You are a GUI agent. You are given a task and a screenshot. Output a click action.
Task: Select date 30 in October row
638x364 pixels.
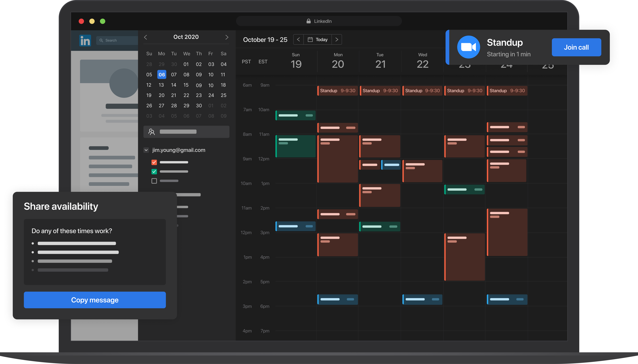pyautogui.click(x=199, y=105)
